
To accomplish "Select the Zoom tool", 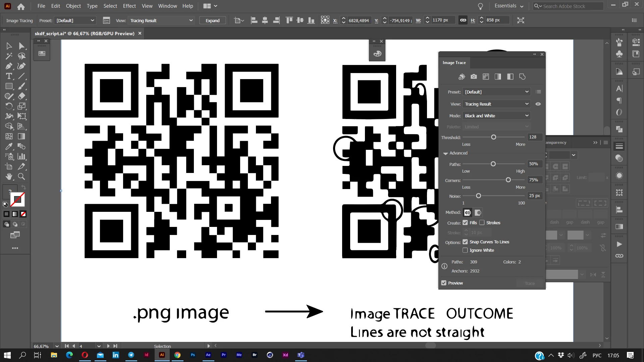I will (x=21, y=177).
